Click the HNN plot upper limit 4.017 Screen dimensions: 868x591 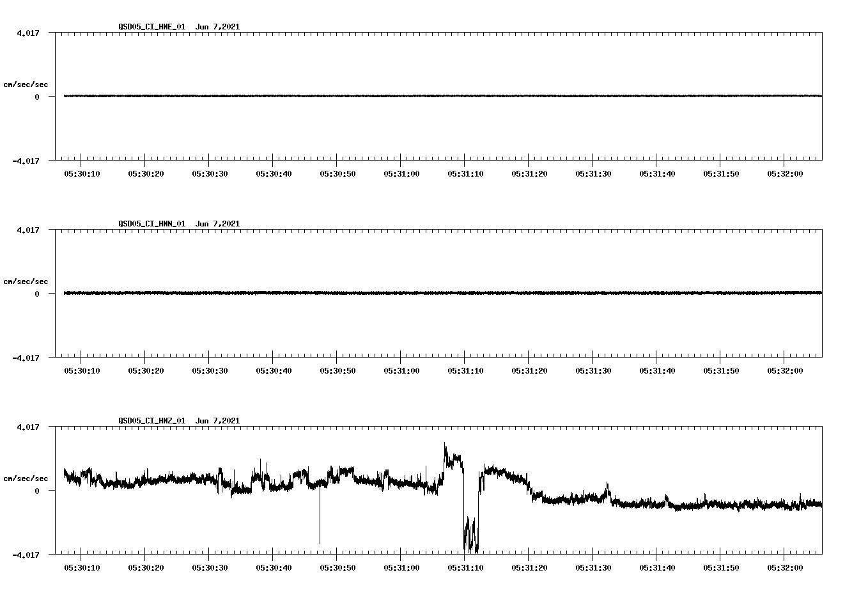point(27,230)
